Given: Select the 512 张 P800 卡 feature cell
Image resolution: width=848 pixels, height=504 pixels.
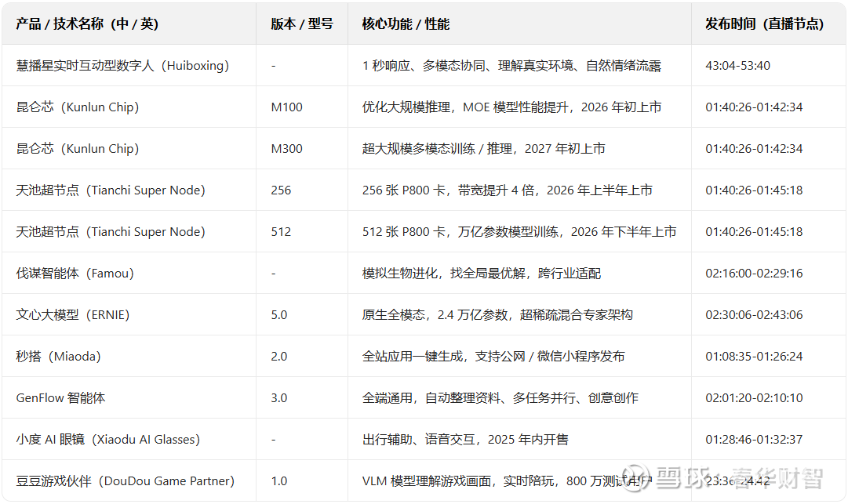Looking at the screenshot, I should coord(519,232).
